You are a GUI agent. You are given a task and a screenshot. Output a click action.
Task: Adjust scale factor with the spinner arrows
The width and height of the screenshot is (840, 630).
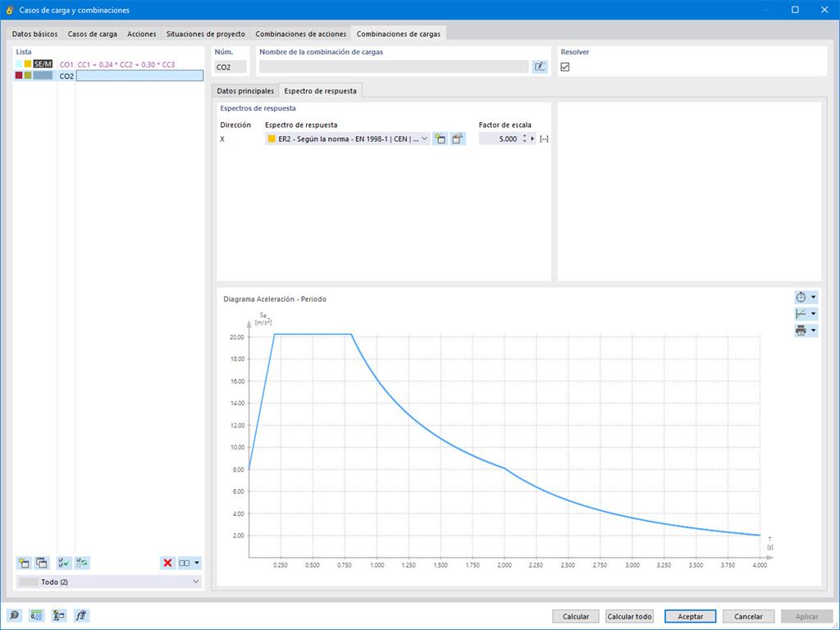[x=524, y=139]
